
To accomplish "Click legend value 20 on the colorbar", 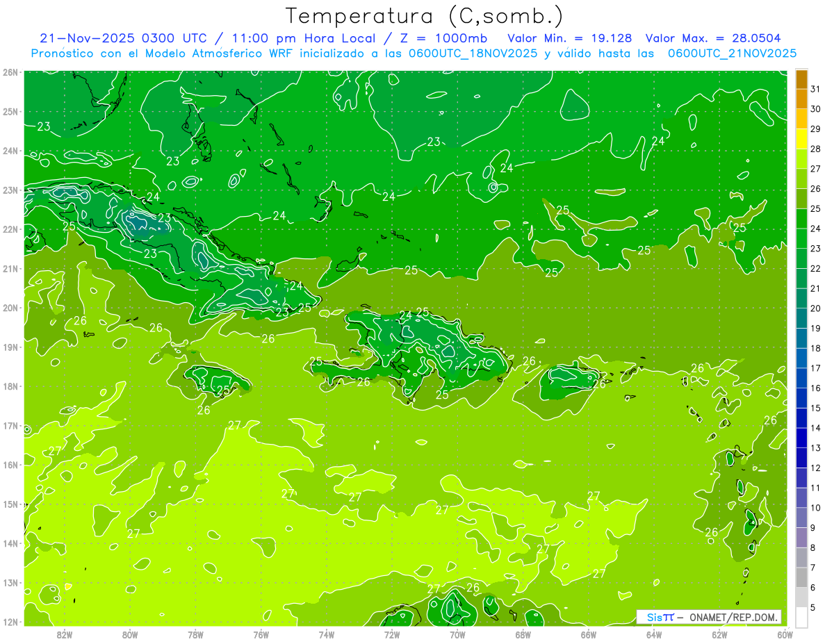I will (816, 308).
